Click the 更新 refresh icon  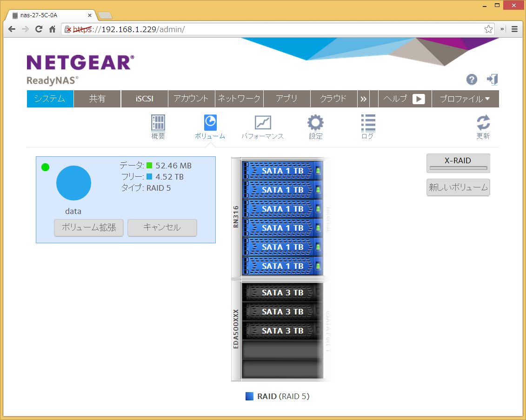pyautogui.click(x=483, y=123)
